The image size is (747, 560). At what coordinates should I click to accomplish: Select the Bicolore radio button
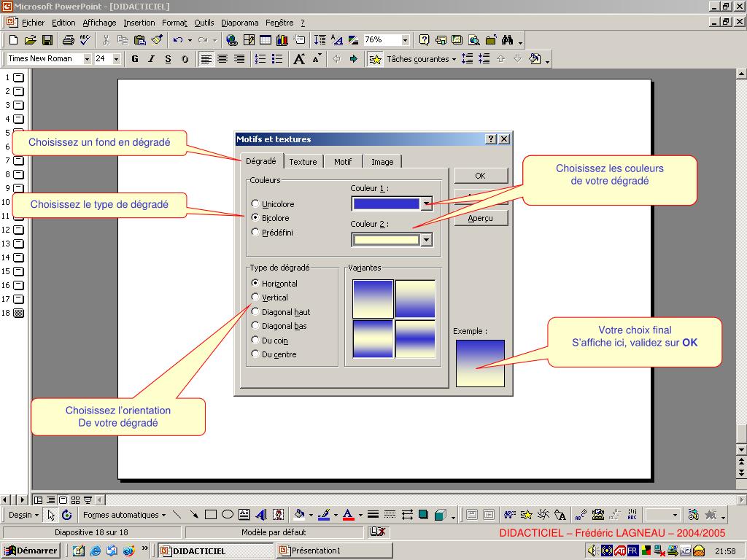click(x=255, y=217)
